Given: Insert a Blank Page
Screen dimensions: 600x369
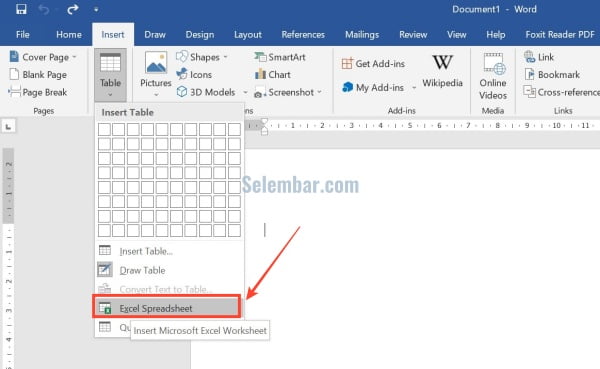Looking at the screenshot, I should tap(38, 75).
